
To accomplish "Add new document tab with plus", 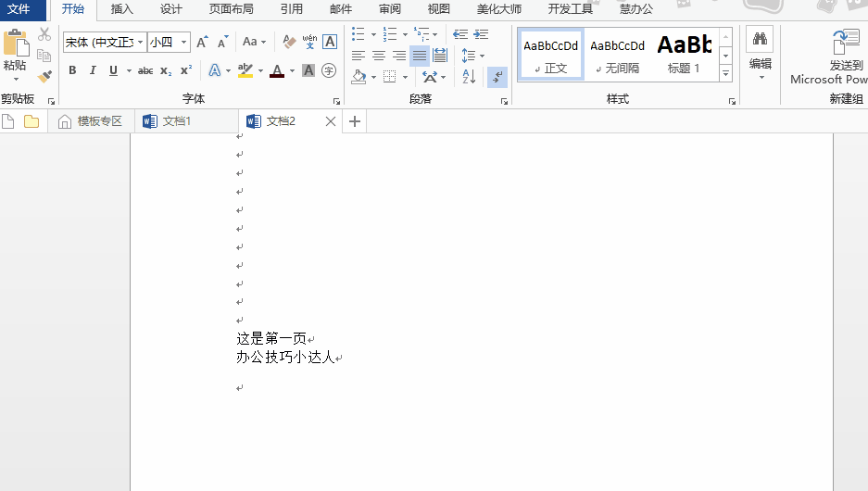I will pos(355,121).
